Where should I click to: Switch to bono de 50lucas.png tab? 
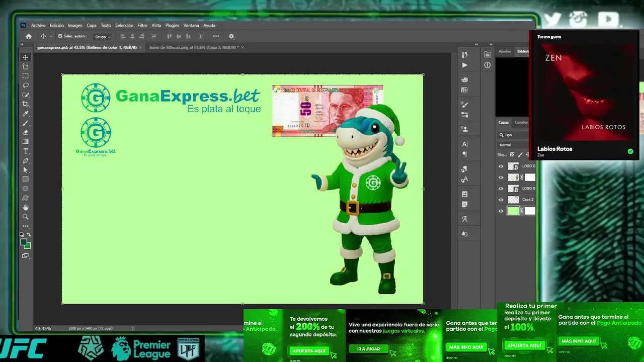(x=194, y=47)
